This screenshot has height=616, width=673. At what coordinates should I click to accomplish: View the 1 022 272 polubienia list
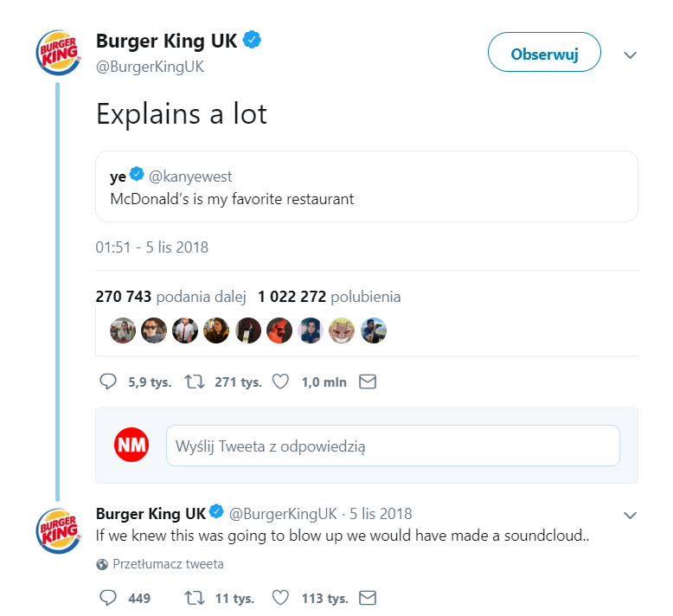[x=329, y=297]
